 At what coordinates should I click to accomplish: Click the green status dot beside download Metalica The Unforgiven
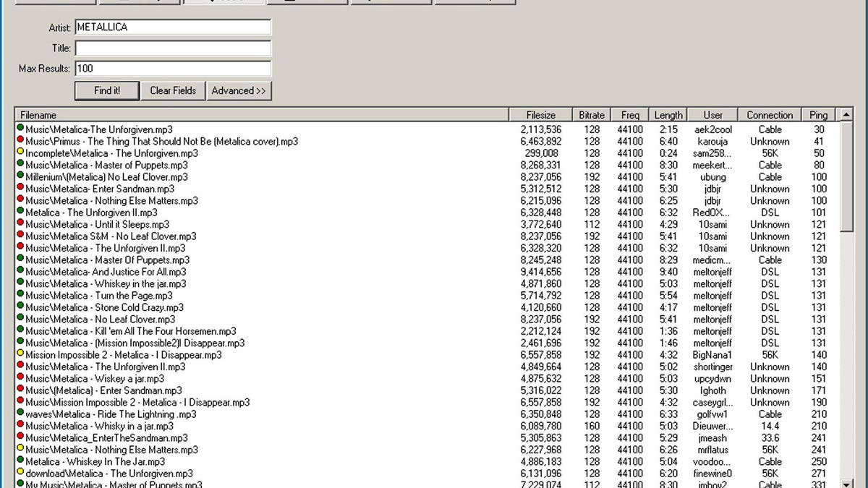point(21,474)
